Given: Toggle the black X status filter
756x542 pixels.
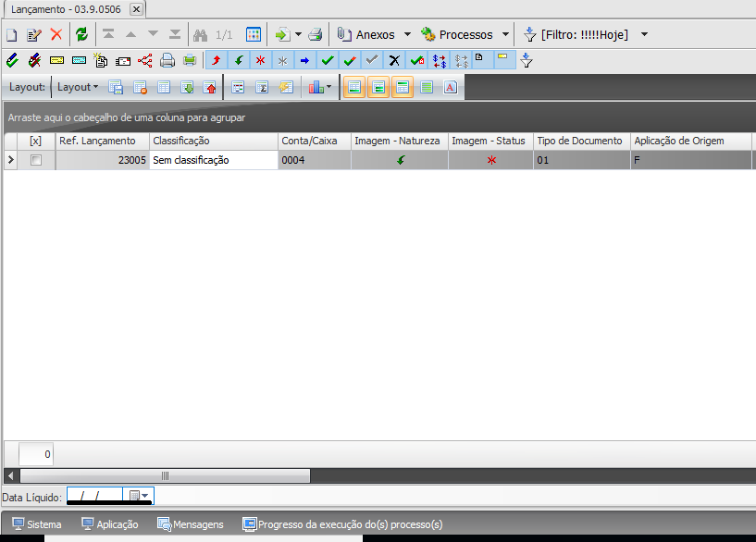Looking at the screenshot, I should pos(394,61).
